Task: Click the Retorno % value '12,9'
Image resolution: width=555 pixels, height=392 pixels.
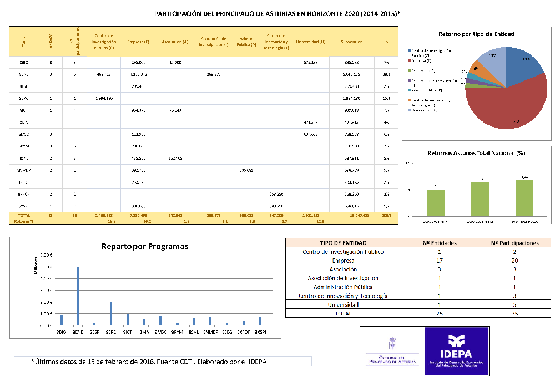Action: [320, 222]
